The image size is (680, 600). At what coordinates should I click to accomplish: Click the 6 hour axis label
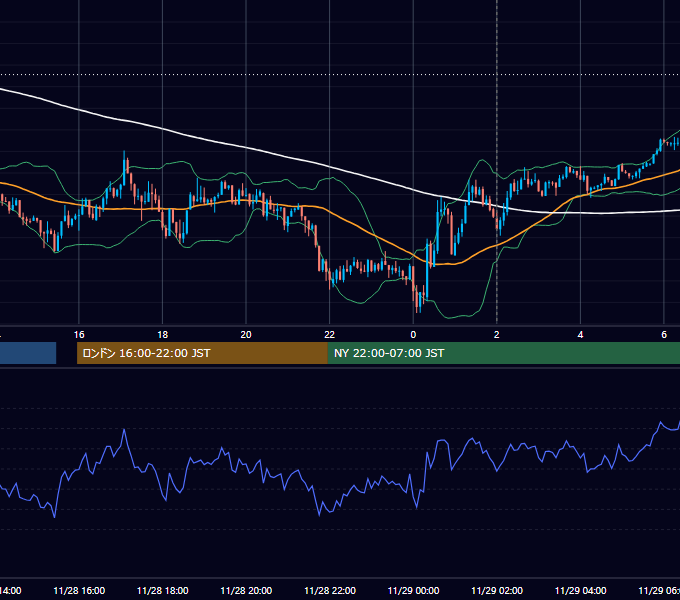(x=664, y=335)
